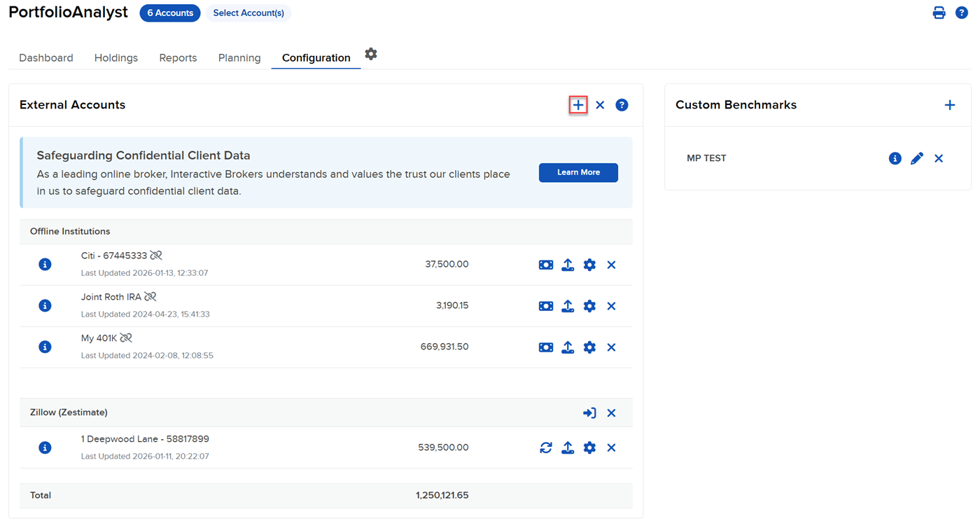Open account settings for Citi - 67445333
This screenshot has height=526, width=980.
tap(589, 265)
